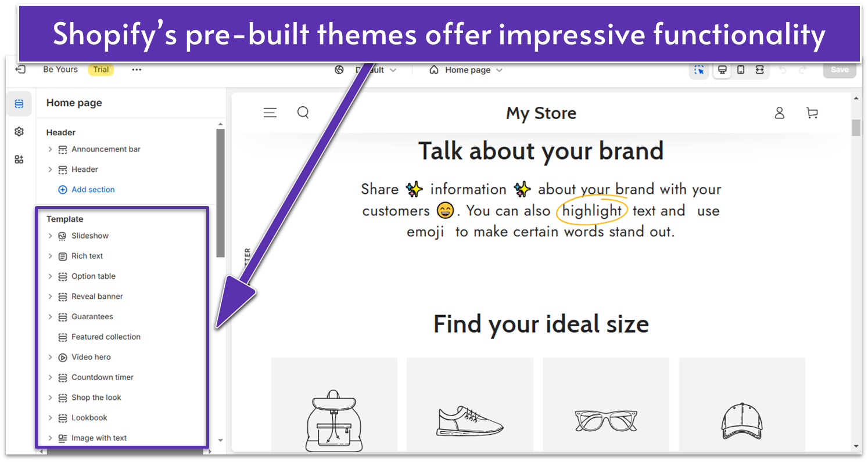
Task: Expand the Option table section
Action: (50, 276)
